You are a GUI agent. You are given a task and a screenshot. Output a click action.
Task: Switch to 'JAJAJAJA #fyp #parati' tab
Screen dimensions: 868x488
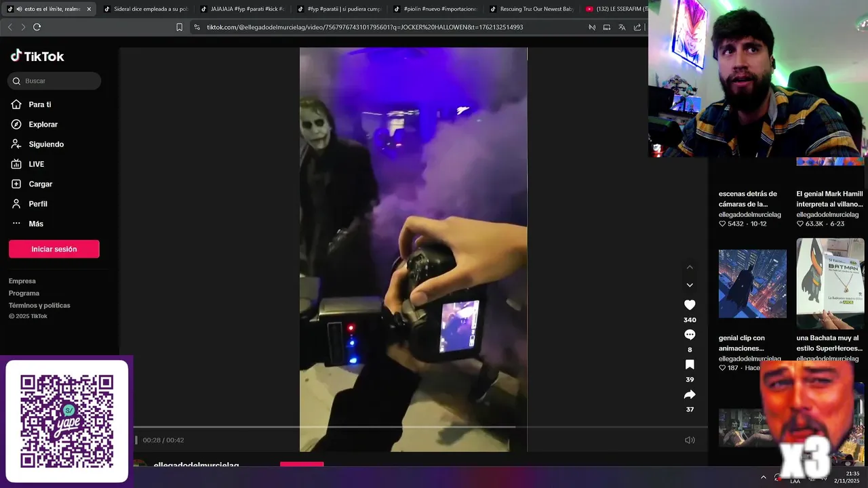(x=242, y=9)
